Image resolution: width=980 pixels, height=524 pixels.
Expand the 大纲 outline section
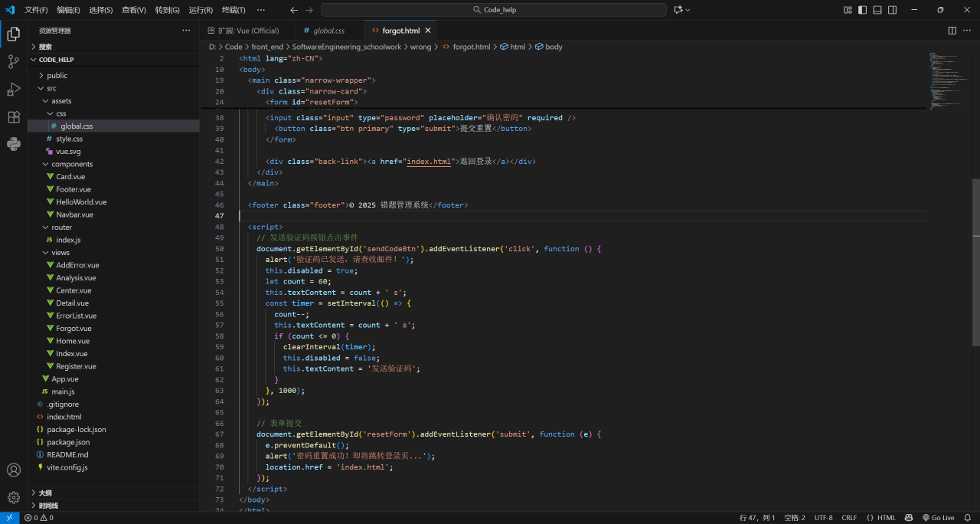tap(113, 493)
